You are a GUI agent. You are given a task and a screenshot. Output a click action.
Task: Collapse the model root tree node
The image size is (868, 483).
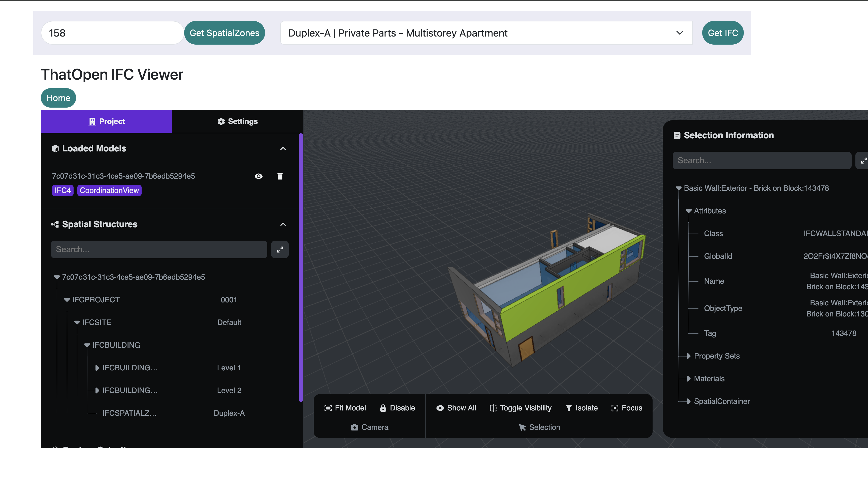tap(57, 277)
